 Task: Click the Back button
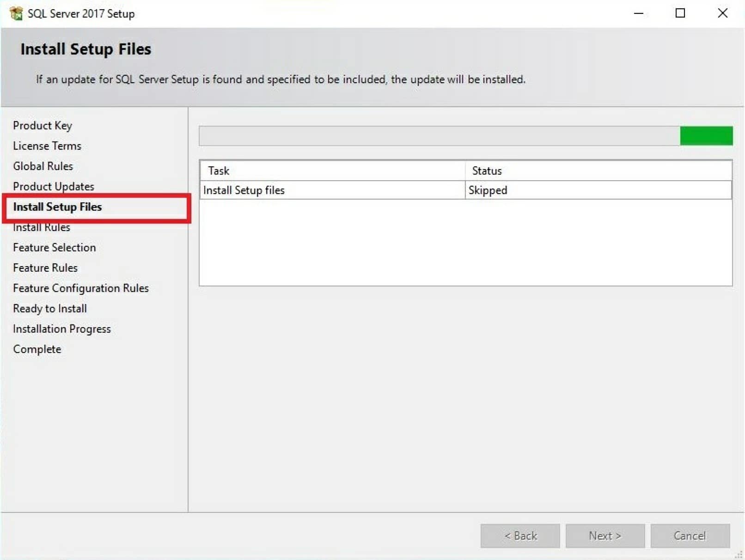pos(520,536)
